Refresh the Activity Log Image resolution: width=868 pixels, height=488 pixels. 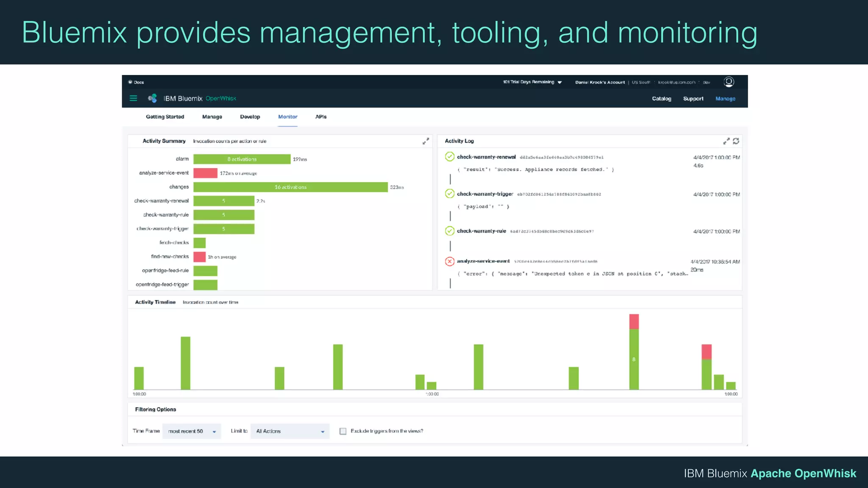click(x=736, y=141)
